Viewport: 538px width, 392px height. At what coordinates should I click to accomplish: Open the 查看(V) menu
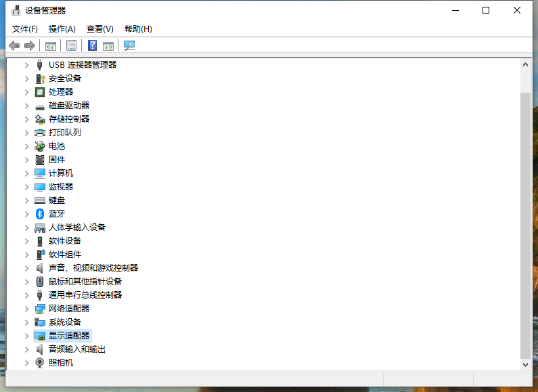[100, 29]
